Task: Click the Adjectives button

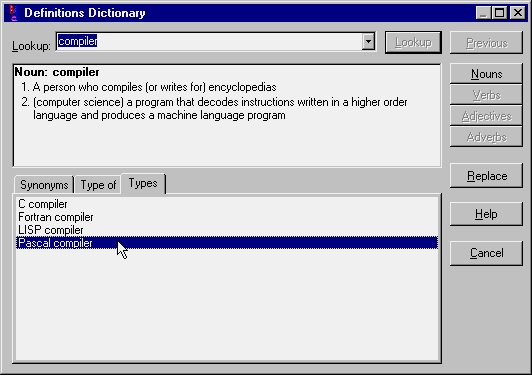Action: pos(486,116)
